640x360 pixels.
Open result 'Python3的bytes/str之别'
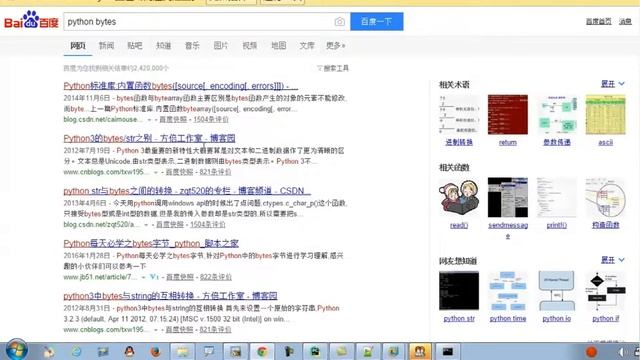point(149,138)
